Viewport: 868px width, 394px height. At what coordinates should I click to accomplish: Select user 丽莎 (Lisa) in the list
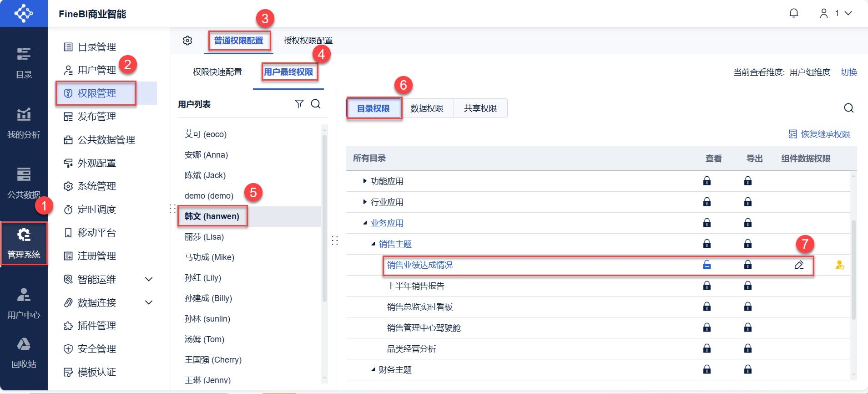coord(204,237)
